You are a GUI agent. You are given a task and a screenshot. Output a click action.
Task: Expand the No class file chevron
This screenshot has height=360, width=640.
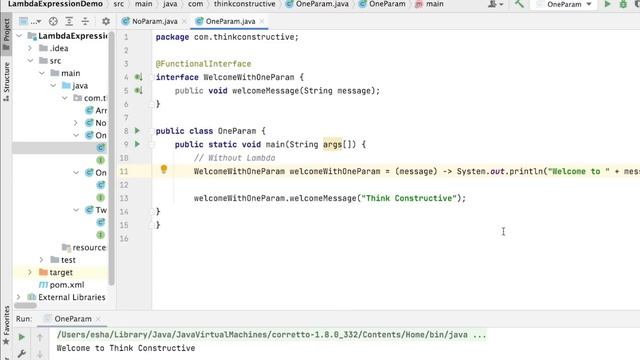[x=76, y=123]
